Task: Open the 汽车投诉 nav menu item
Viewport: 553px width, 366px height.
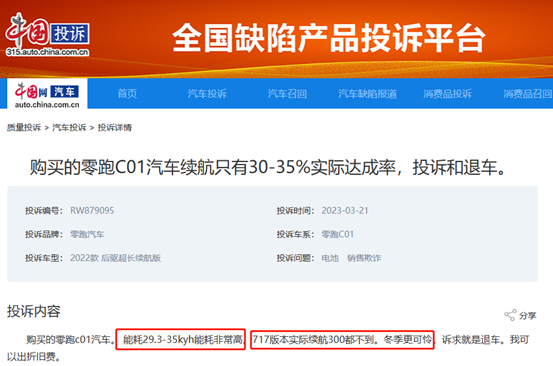Action: pyautogui.click(x=207, y=94)
